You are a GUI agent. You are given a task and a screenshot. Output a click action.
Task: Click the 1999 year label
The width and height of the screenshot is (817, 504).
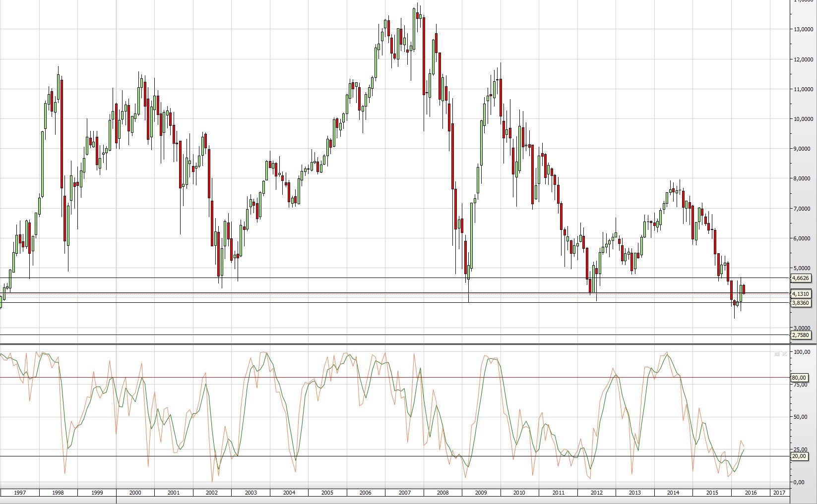tap(97, 493)
